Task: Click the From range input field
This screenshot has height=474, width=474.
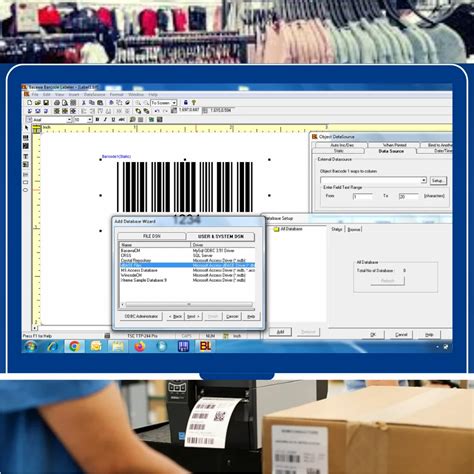Action: coord(362,196)
